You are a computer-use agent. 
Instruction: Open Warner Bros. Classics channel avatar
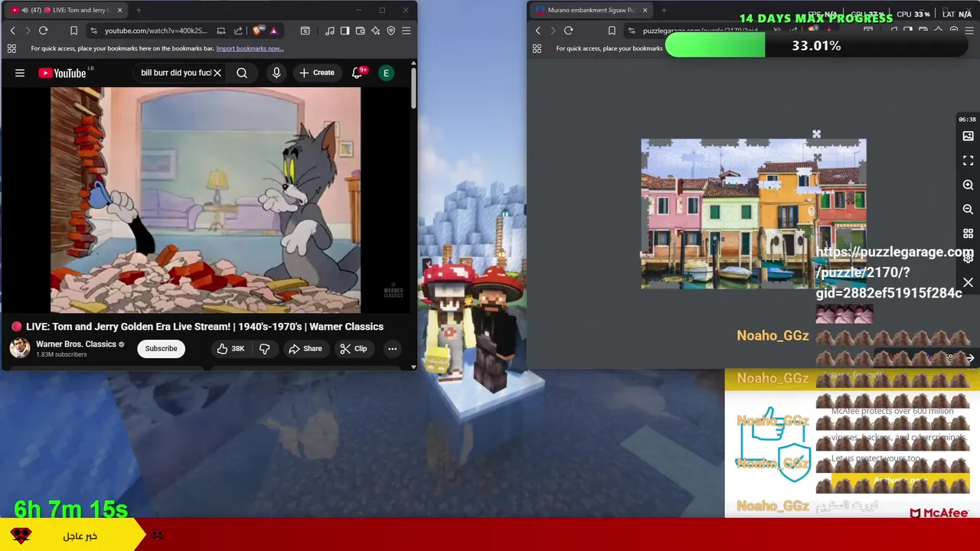(x=19, y=348)
